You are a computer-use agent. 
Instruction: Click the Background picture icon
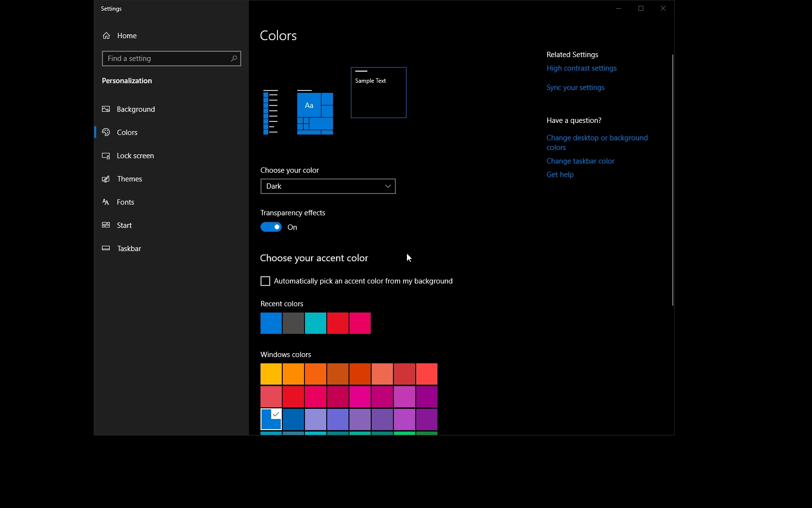pos(106,109)
